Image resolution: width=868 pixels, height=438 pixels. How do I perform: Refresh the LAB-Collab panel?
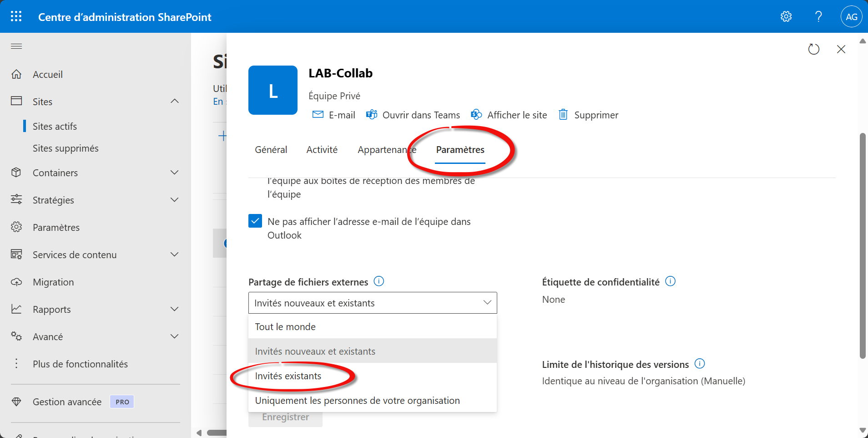click(x=813, y=49)
